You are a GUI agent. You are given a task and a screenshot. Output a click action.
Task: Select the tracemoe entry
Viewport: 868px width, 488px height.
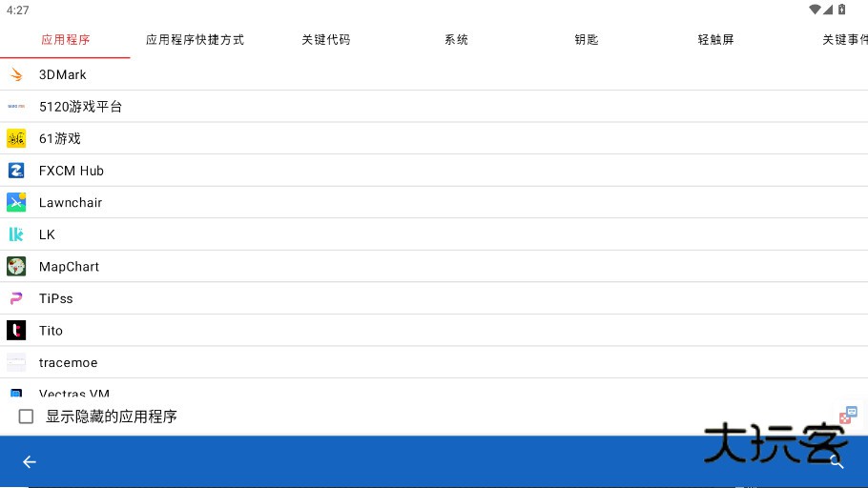pyautogui.click(x=434, y=362)
